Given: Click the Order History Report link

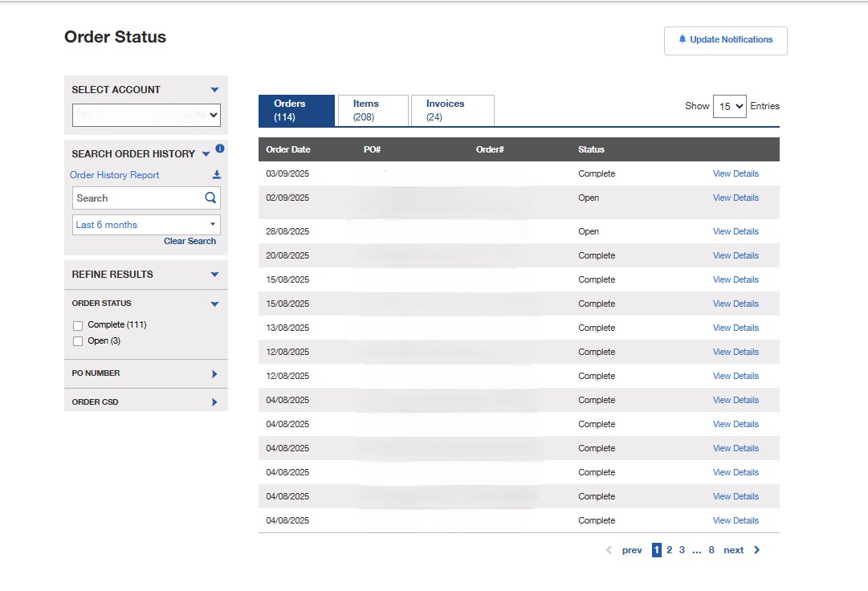Looking at the screenshot, I should click(x=114, y=174).
